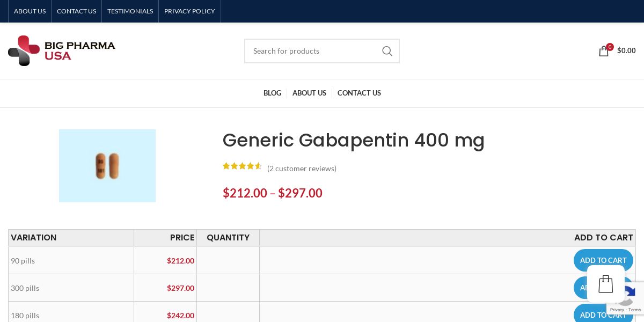Go to Contact Us in top bar

click(76, 11)
